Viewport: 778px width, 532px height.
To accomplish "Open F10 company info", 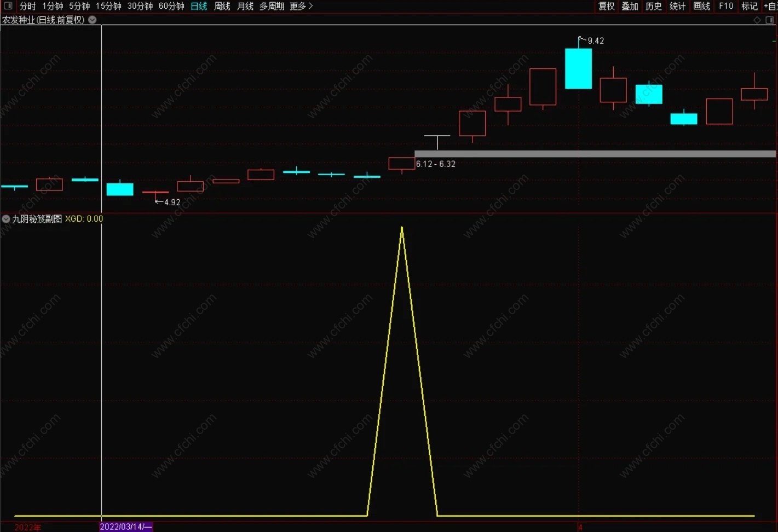I will 726,6.
